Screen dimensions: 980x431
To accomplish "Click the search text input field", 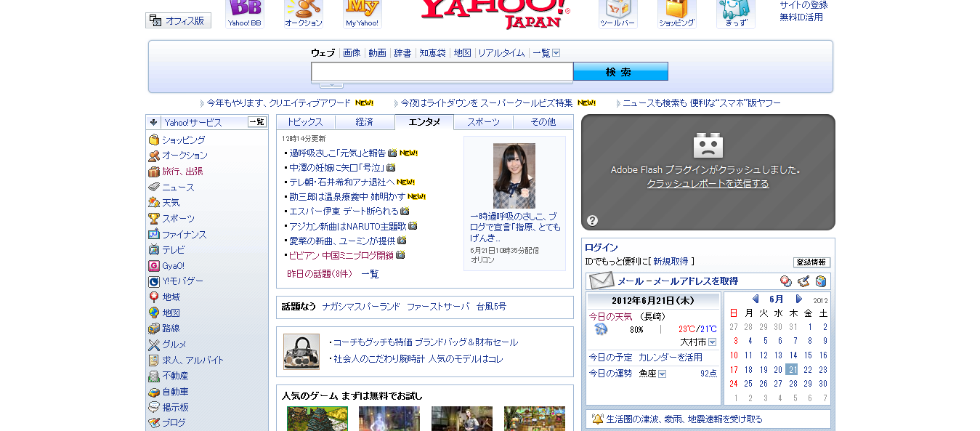I will (442, 71).
